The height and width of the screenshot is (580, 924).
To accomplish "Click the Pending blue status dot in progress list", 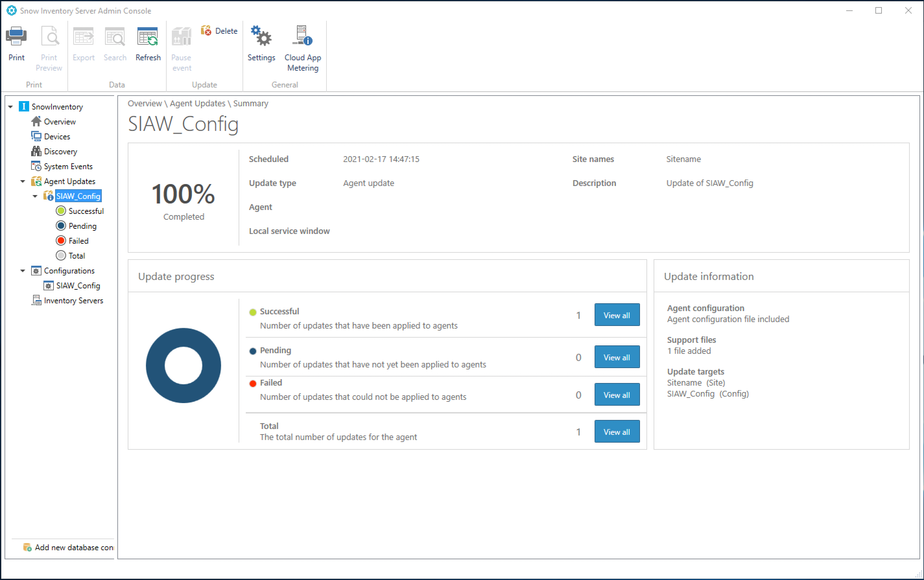I will tap(253, 351).
